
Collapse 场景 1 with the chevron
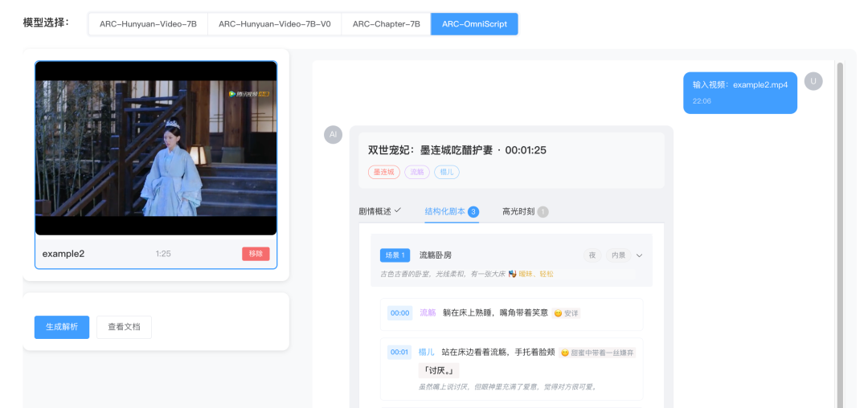640,255
